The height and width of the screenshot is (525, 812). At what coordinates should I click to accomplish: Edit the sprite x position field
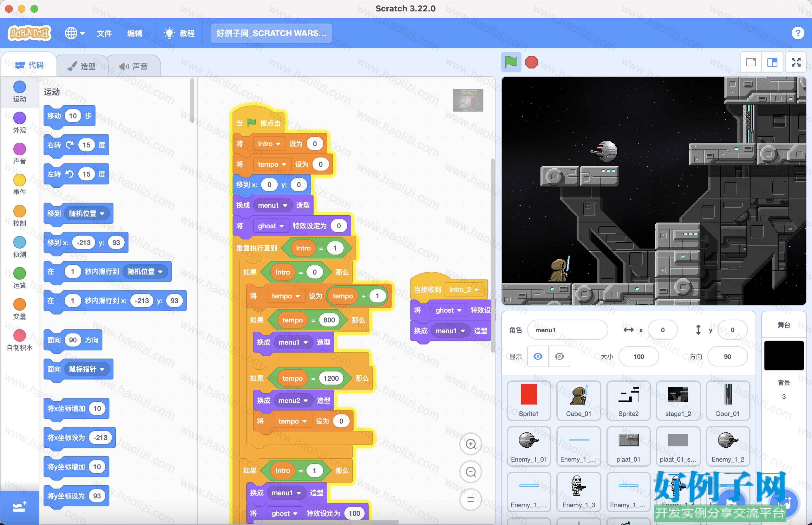tap(663, 330)
